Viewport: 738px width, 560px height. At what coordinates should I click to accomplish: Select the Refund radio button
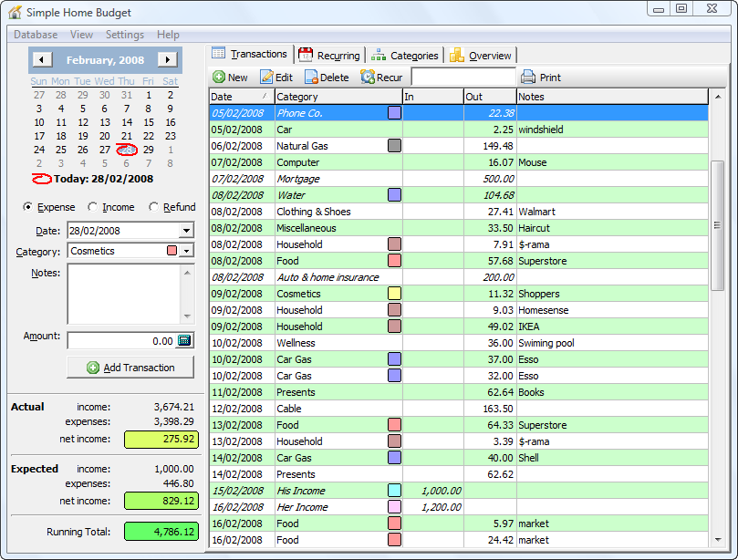154,207
